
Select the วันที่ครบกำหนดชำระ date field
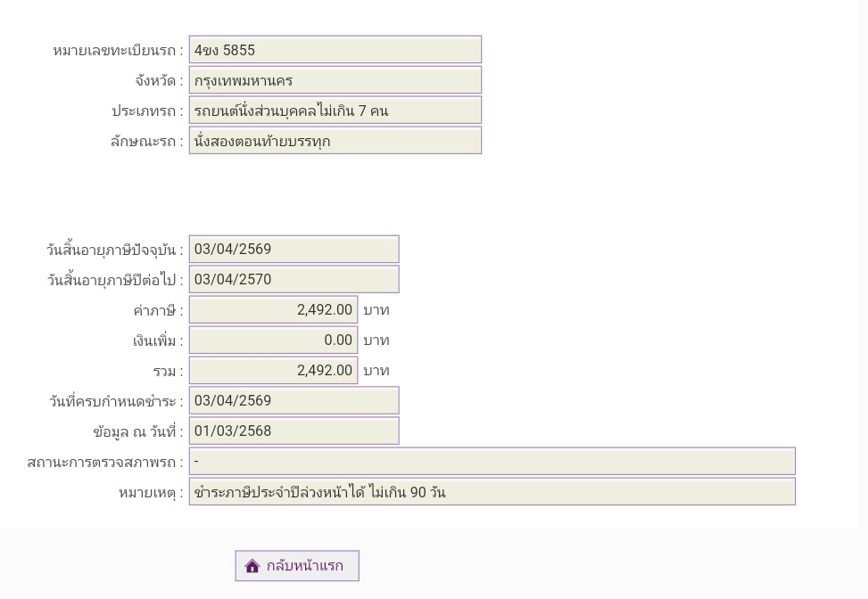[x=294, y=400]
